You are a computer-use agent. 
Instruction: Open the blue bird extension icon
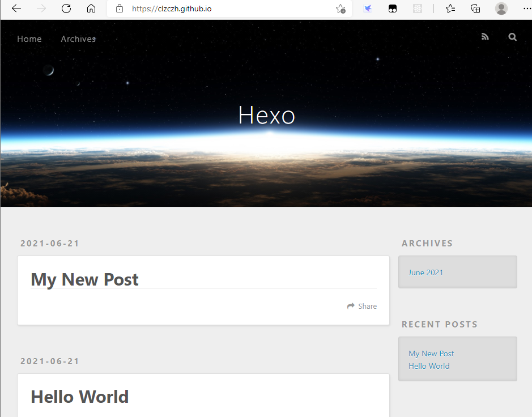point(368,8)
